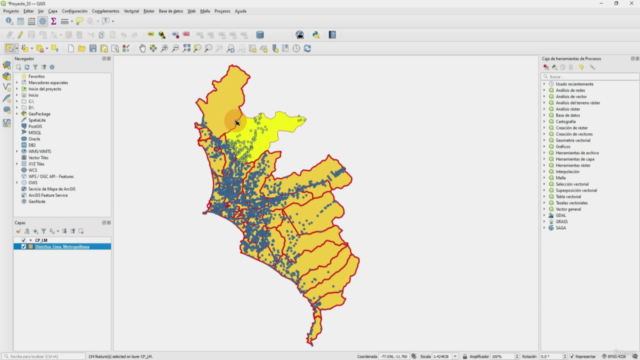Image resolution: width=640 pixels, height=360 pixels.
Task: Expand GDAL provider in toolbox
Action: tap(544, 216)
